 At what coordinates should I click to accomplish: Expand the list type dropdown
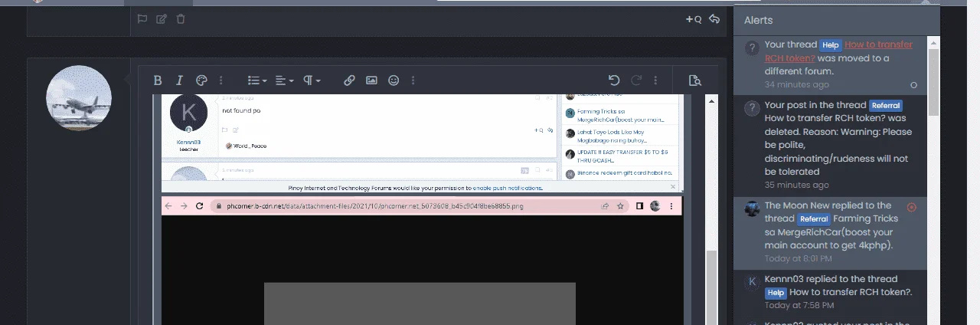point(257,80)
